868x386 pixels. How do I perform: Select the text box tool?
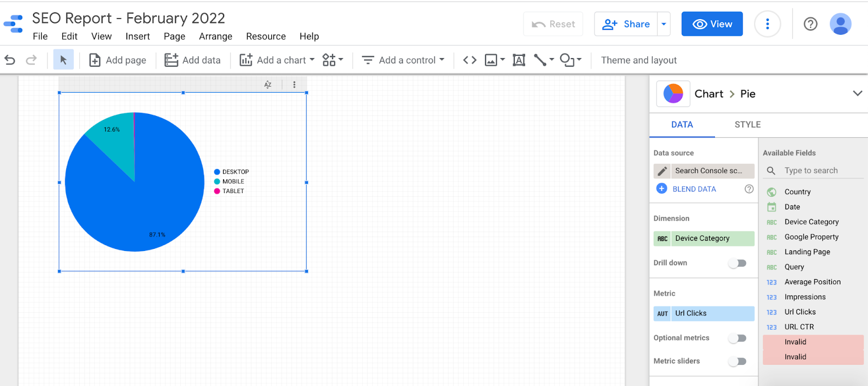[519, 60]
